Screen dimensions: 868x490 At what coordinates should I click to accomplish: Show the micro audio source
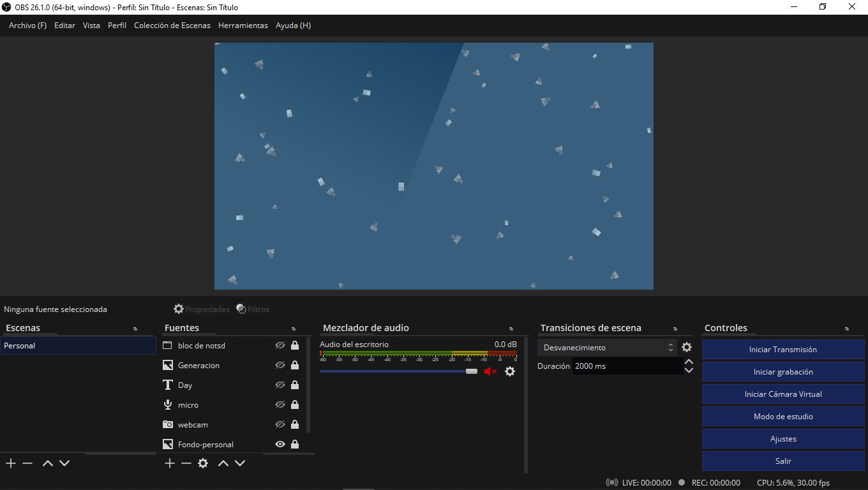pos(280,405)
